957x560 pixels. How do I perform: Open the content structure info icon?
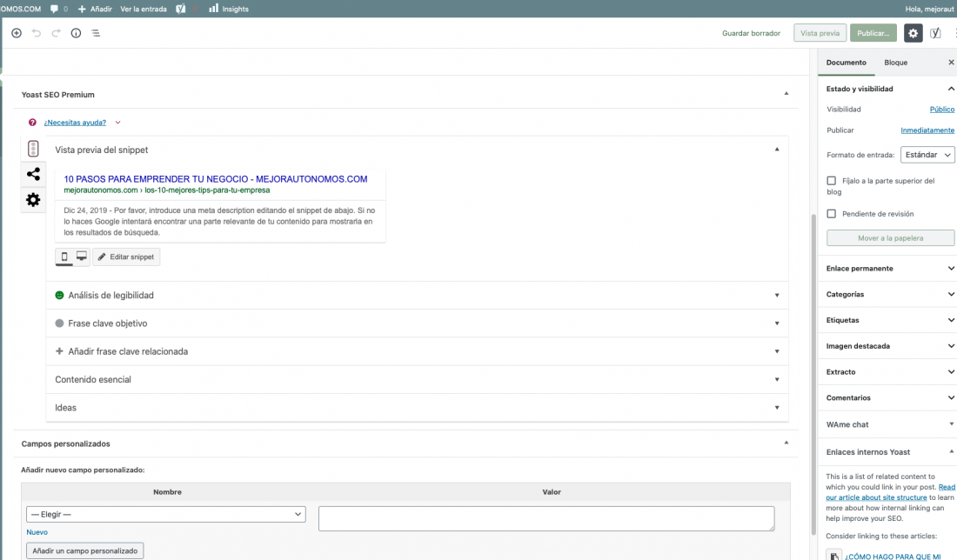(76, 33)
